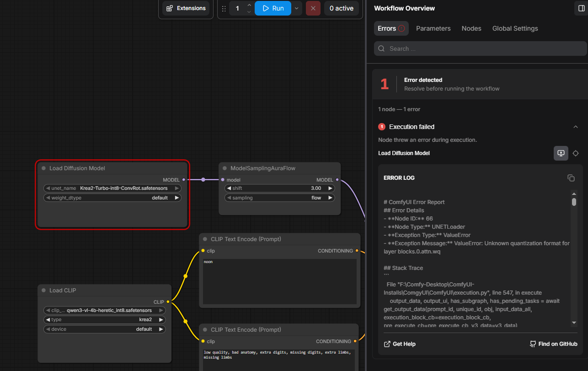The image size is (588, 371).
Task: Collapse the Execution failed section
Action: coord(575,127)
